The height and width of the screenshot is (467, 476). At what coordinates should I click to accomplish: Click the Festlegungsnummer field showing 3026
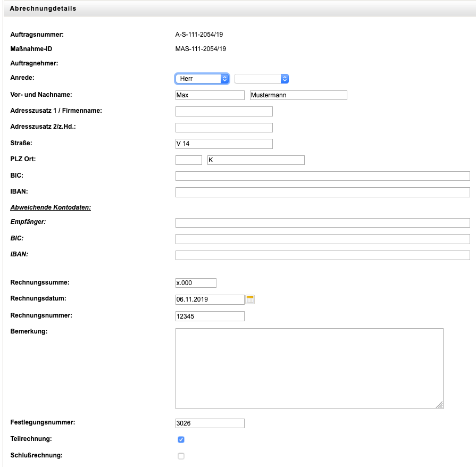pos(210,423)
